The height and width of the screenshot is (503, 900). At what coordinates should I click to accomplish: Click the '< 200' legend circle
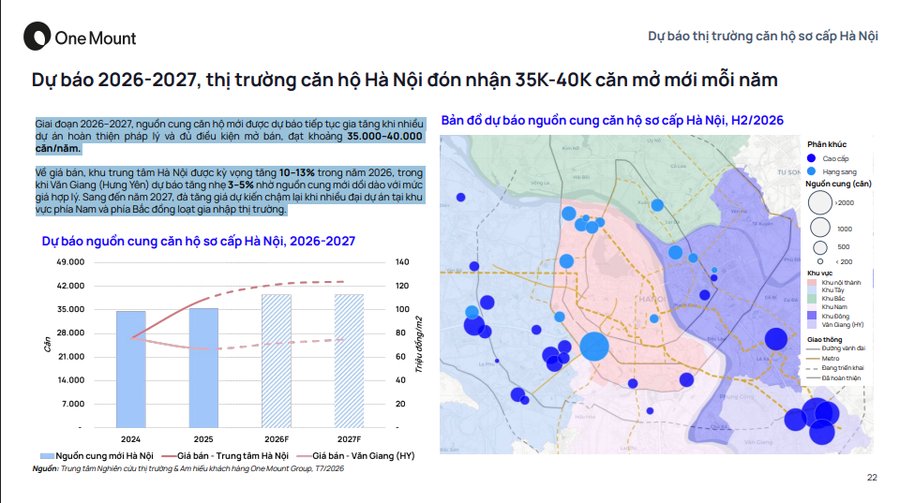click(820, 261)
